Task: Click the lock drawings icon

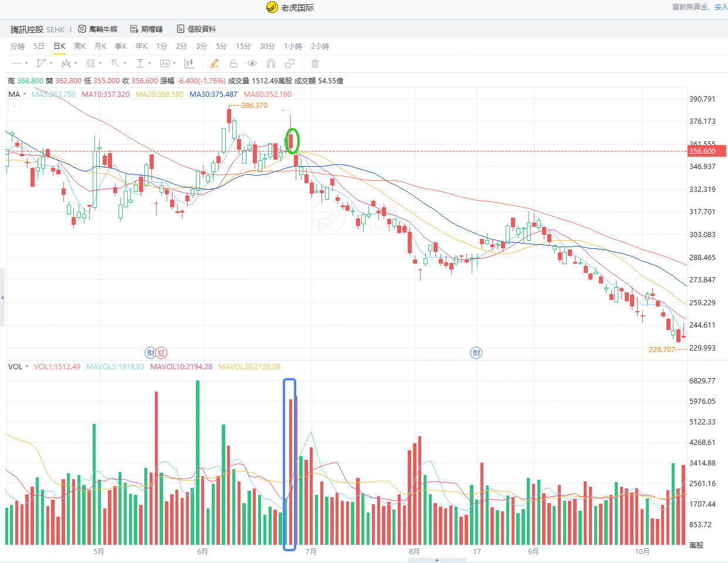Action: pos(233,63)
